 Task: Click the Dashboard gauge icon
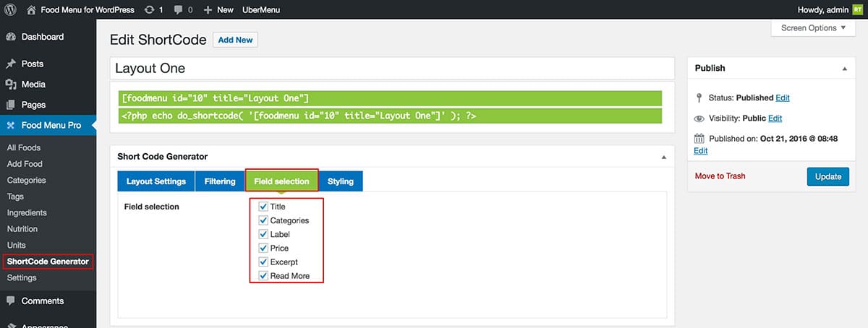click(x=11, y=37)
